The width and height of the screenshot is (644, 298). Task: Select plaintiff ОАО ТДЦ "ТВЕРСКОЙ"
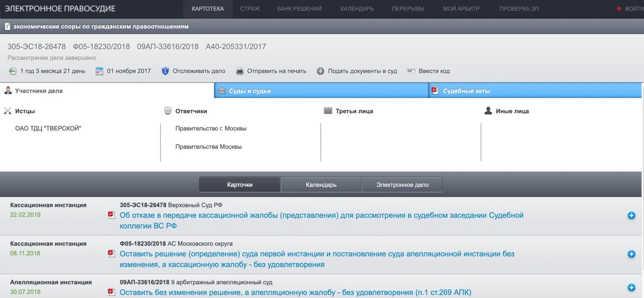[48, 128]
